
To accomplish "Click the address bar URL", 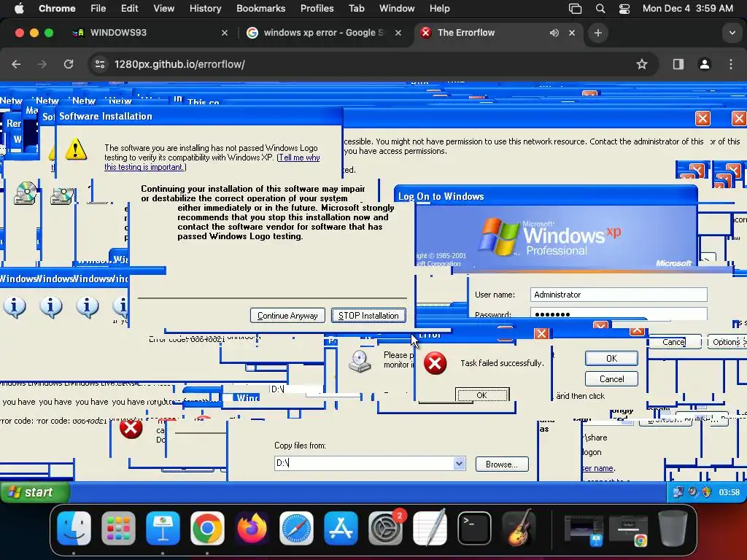I will [179, 64].
